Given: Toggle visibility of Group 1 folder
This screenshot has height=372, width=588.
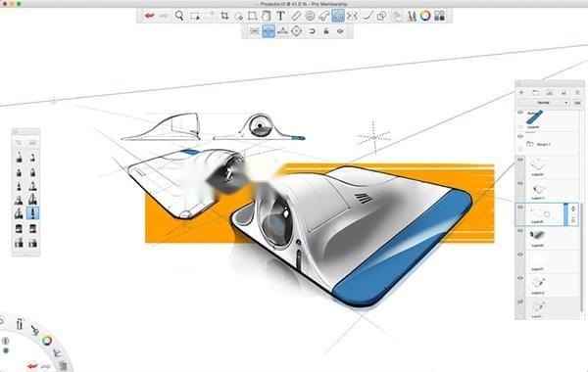Looking at the screenshot, I should (x=520, y=137).
